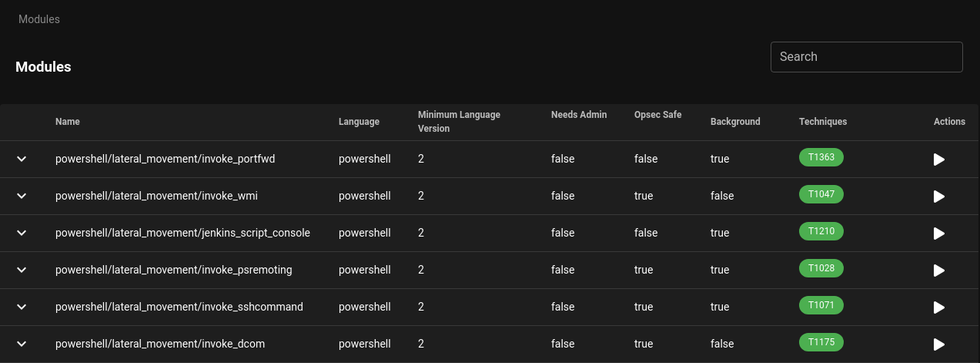
Task: Execute the invoke_sshcommand module play icon
Action: [938, 308]
